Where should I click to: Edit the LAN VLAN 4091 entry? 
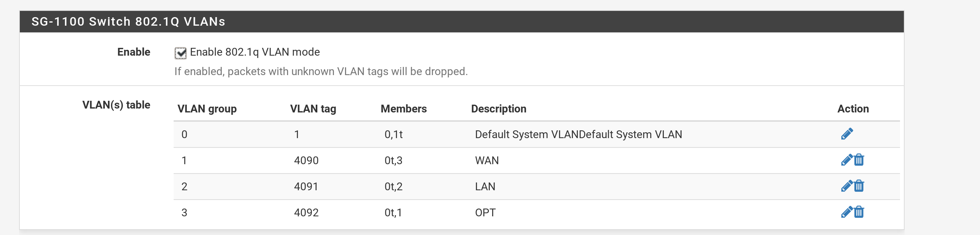pos(846,186)
